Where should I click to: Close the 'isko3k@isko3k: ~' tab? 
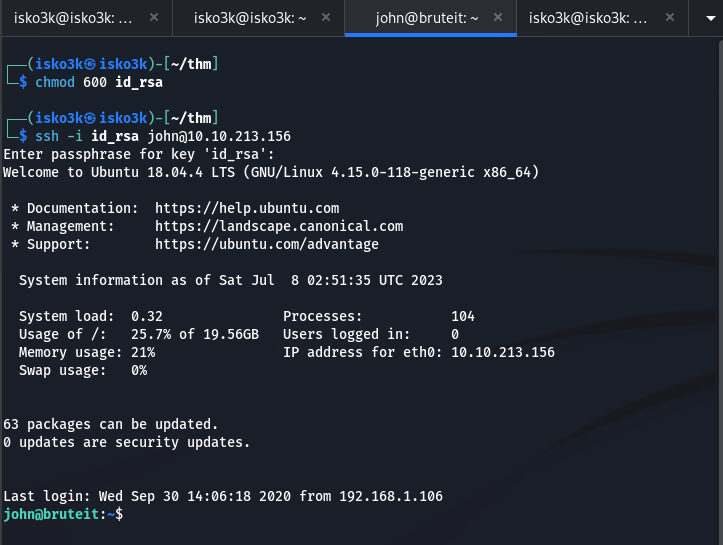coord(326,18)
